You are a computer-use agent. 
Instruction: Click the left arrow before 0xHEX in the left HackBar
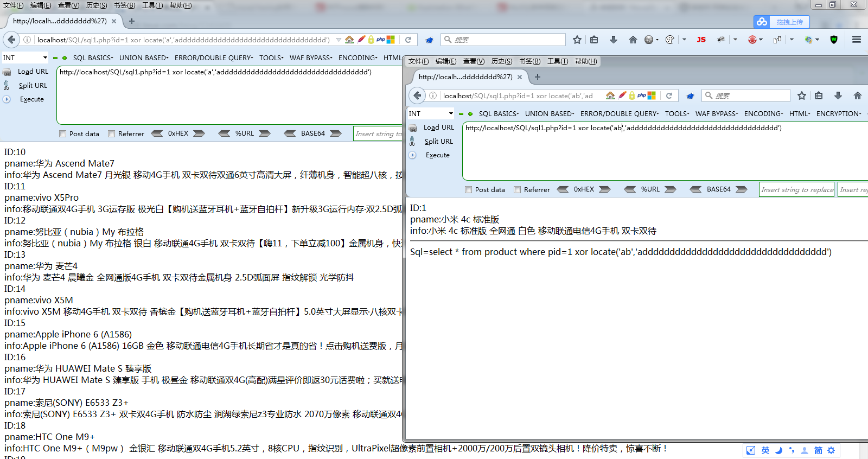click(157, 133)
